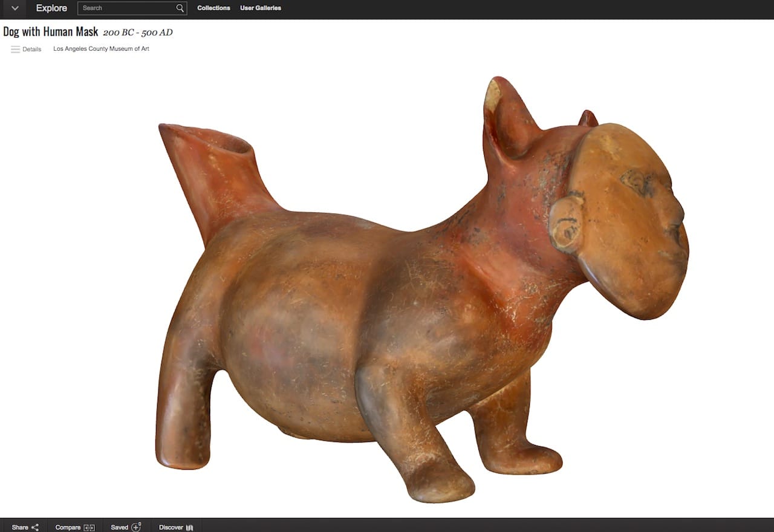Screen dimensions: 774x532
Task: Click inside the Search input box
Action: coord(127,8)
